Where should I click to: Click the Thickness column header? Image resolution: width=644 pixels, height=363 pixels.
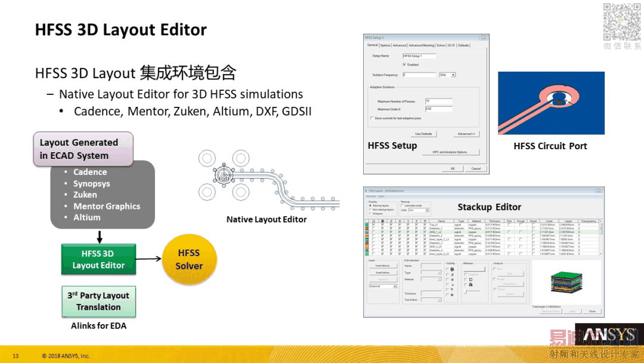[494, 221]
